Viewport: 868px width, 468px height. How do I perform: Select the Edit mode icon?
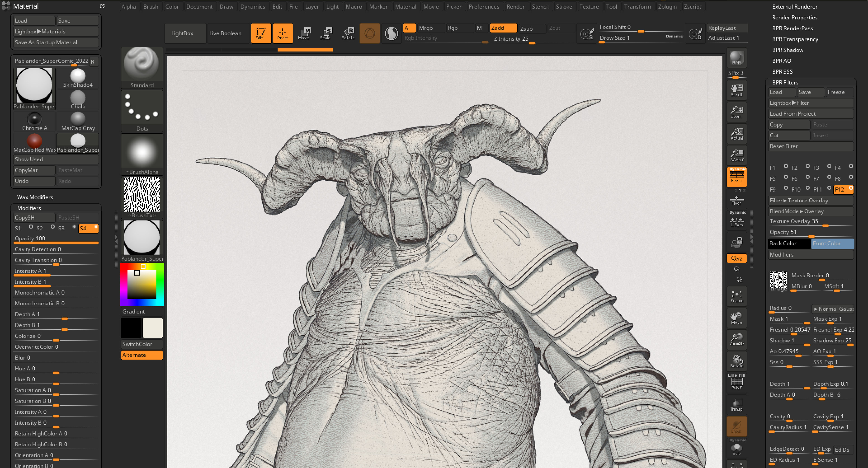pyautogui.click(x=261, y=33)
